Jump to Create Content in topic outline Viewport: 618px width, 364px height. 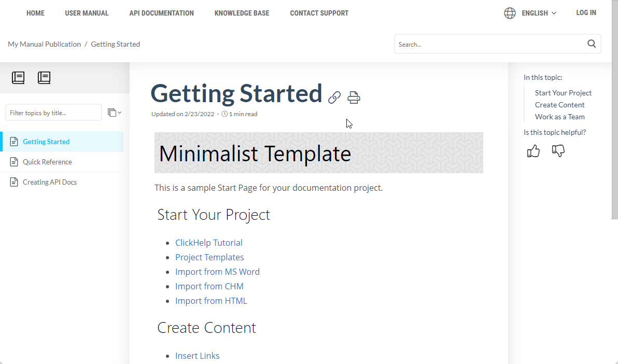pyautogui.click(x=559, y=105)
